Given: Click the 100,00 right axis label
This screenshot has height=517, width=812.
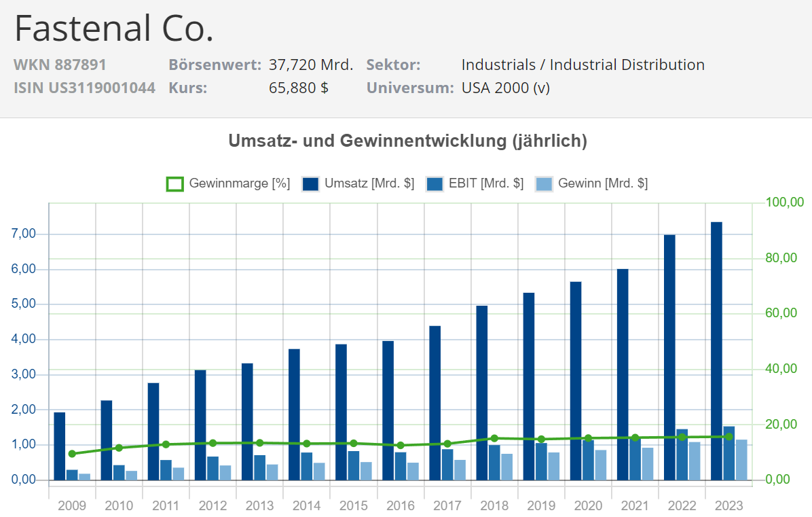Looking at the screenshot, I should (785, 202).
